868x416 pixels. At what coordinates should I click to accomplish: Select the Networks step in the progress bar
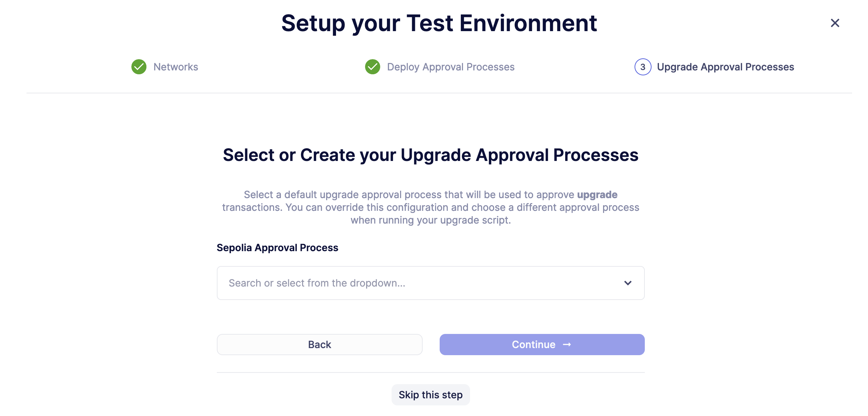pos(175,67)
